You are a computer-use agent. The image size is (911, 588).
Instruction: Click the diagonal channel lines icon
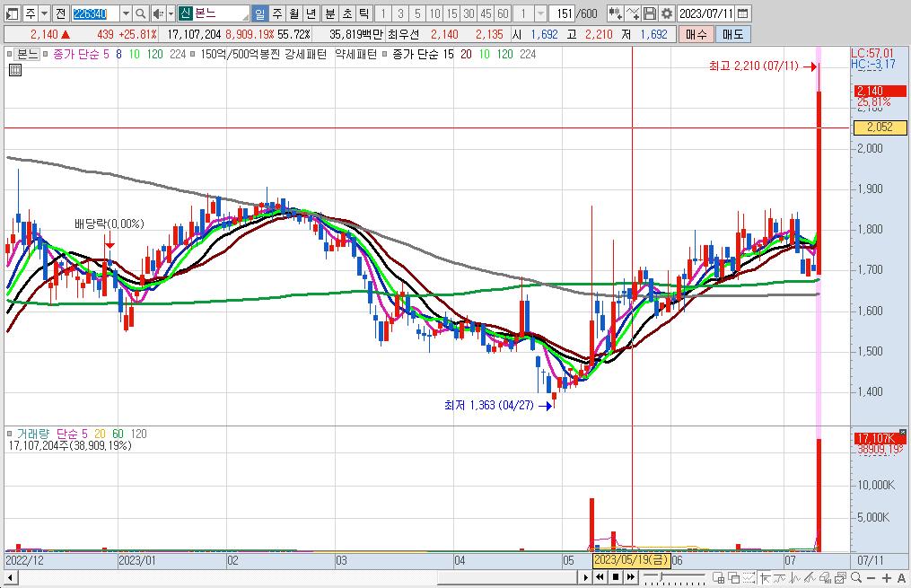click(x=810, y=577)
